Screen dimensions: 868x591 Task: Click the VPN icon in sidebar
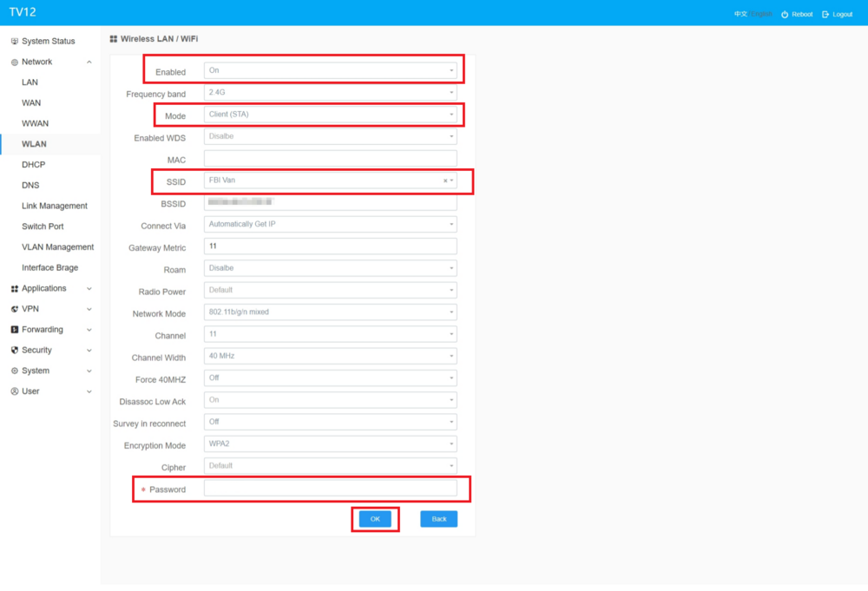(x=15, y=309)
